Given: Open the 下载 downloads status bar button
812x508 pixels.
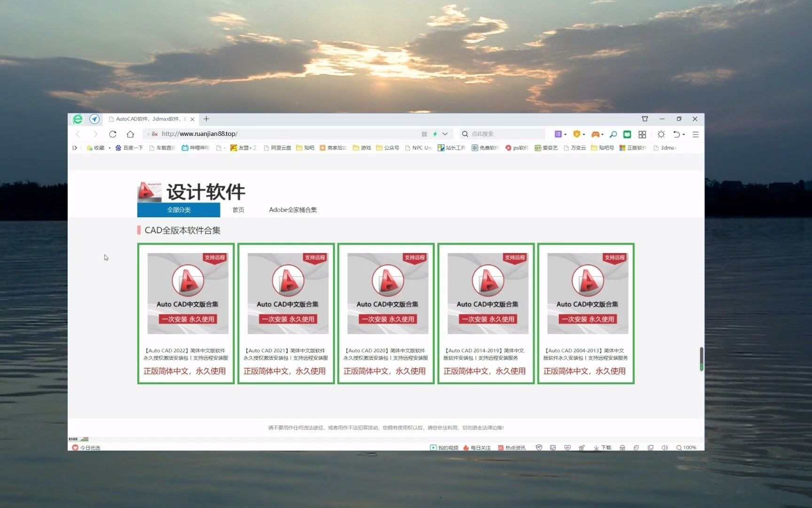Looking at the screenshot, I should click(x=602, y=447).
